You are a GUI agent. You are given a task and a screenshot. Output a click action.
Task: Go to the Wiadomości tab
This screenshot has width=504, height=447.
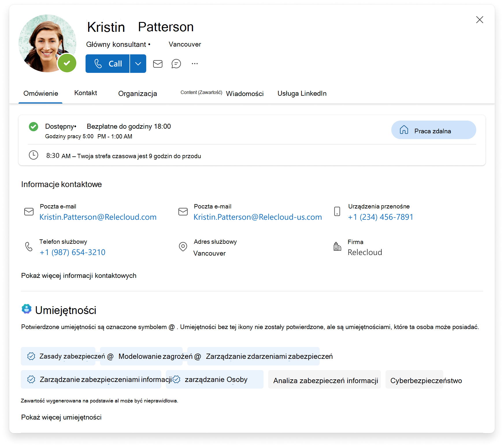coord(245,94)
